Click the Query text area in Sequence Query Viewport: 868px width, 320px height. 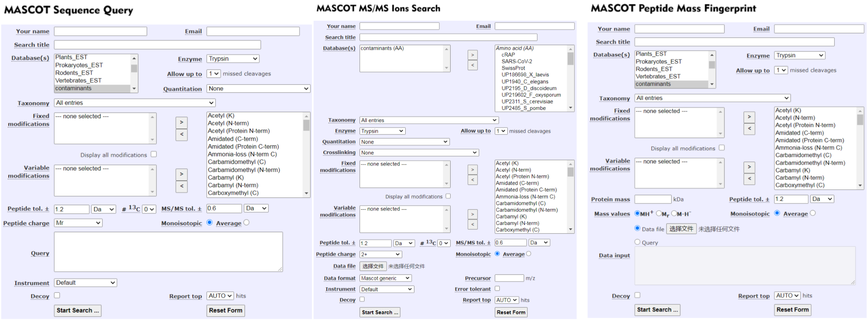click(x=168, y=252)
